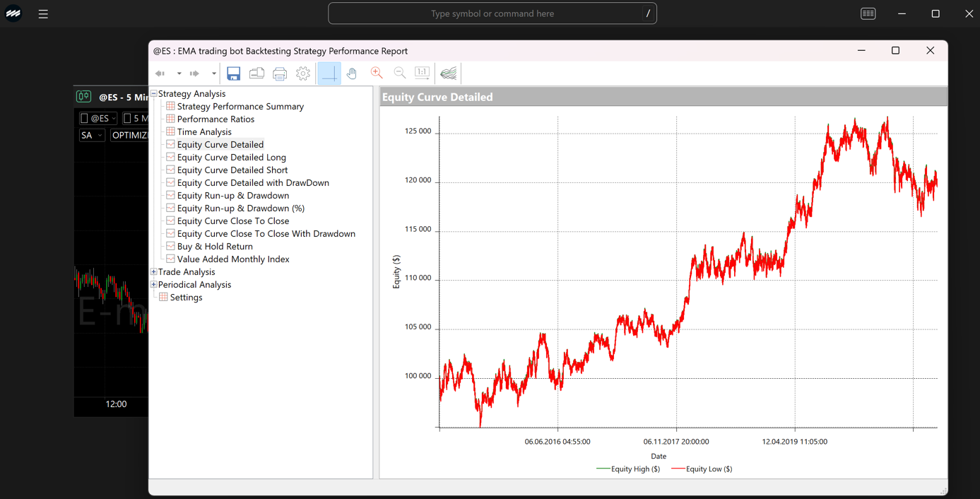Open the print preview icon
Image resolution: width=980 pixels, height=499 pixels.
(256, 73)
